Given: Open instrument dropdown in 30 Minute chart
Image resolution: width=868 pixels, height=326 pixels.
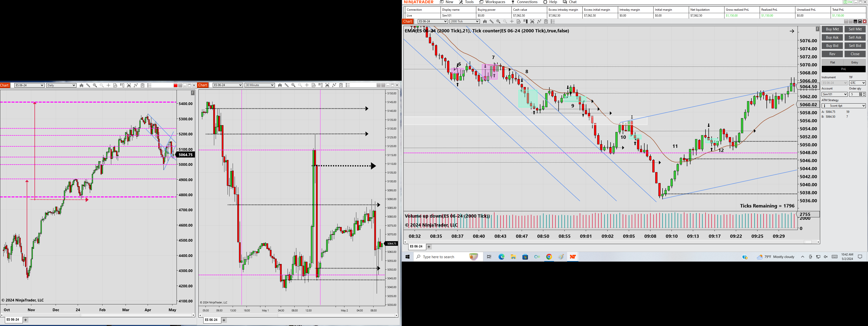Looking at the screenshot, I should pyautogui.click(x=228, y=85).
